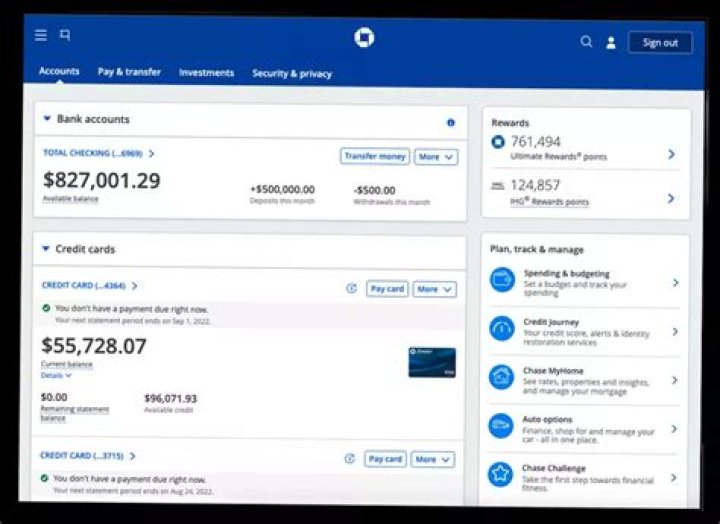Open CREDIT CARD (...4364) link
The image size is (720, 524).
[x=90, y=285]
